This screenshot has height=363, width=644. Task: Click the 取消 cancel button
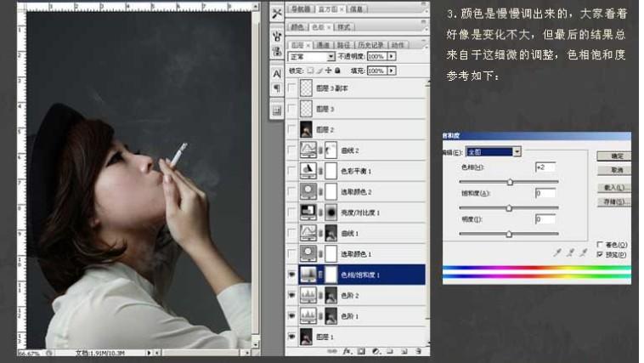tap(614, 170)
